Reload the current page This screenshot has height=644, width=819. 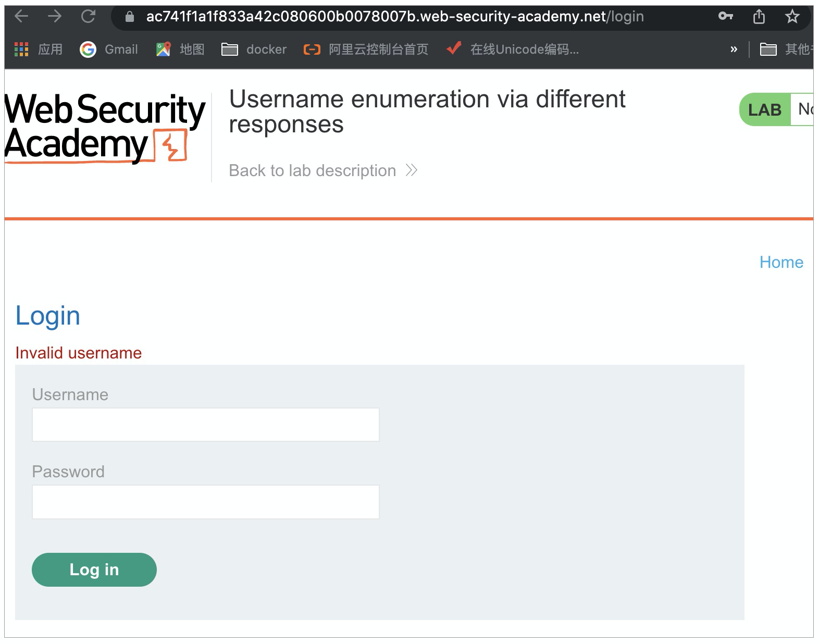pyautogui.click(x=88, y=17)
